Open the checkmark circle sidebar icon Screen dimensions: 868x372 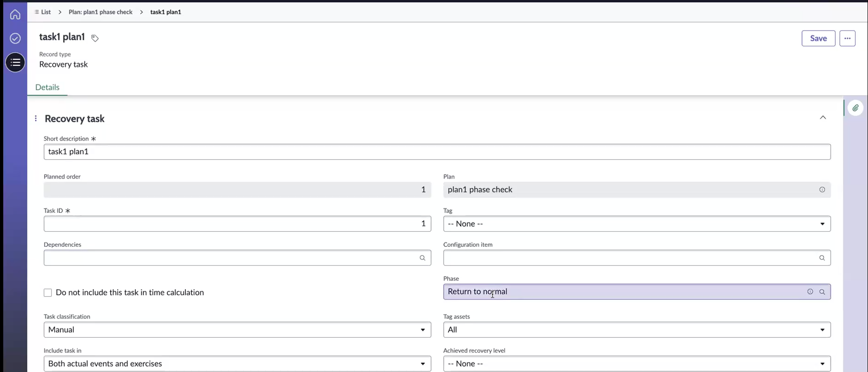click(x=15, y=38)
